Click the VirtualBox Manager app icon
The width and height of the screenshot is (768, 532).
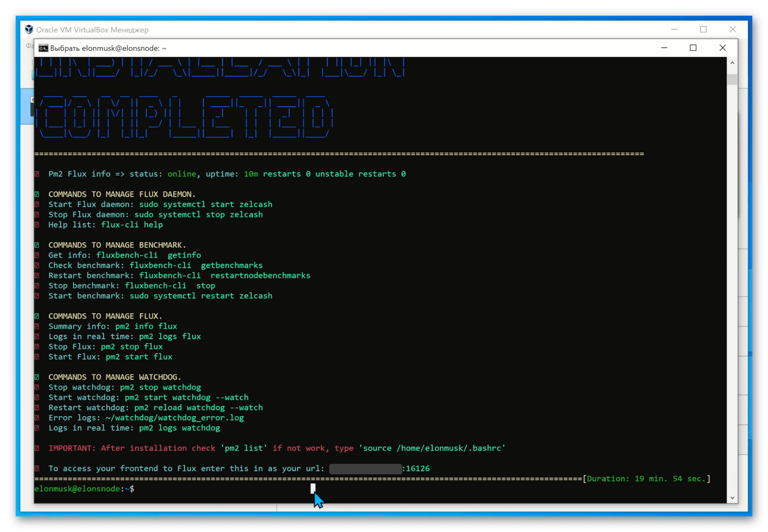(x=29, y=29)
